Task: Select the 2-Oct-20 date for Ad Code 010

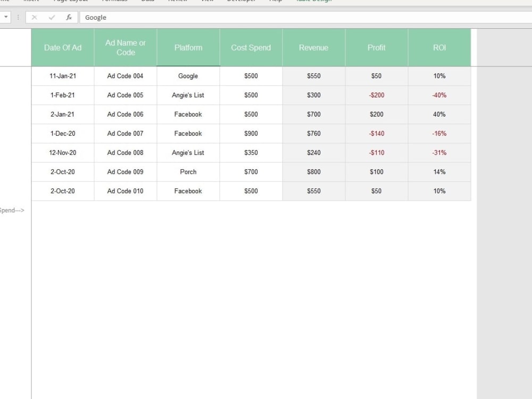Action: tap(63, 191)
